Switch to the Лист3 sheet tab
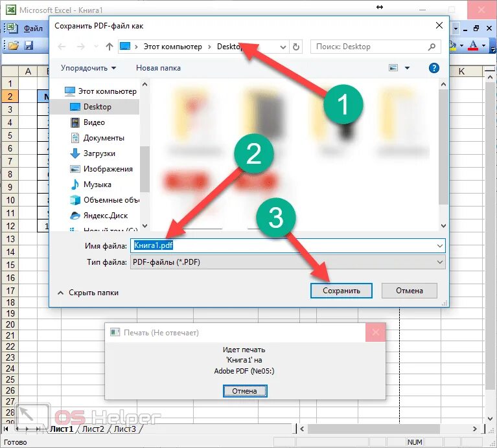Screen dimensions: 497x448 tap(124, 429)
